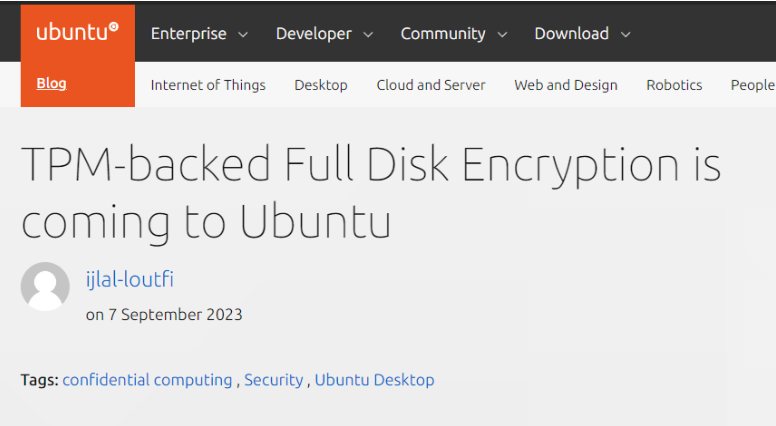This screenshot has height=426, width=776.
Task: Select the Desktop category
Action: (321, 85)
